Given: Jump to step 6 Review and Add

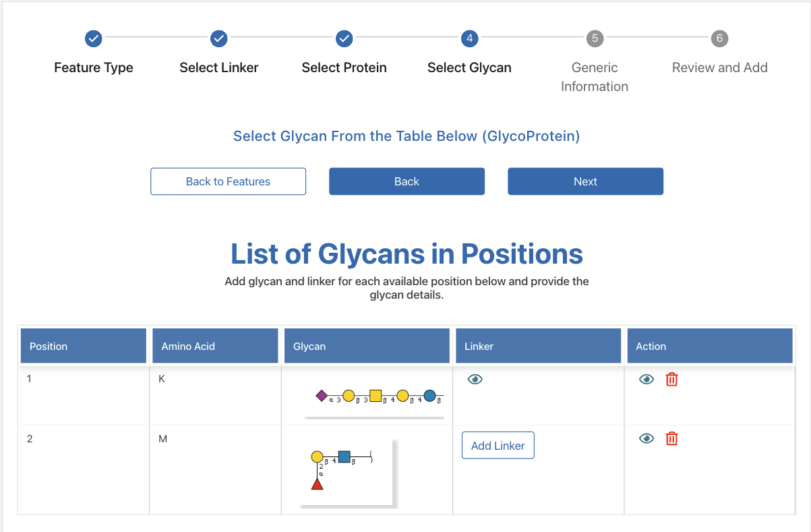Looking at the screenshot, I should pyautogui.click(x=719, y=38).
